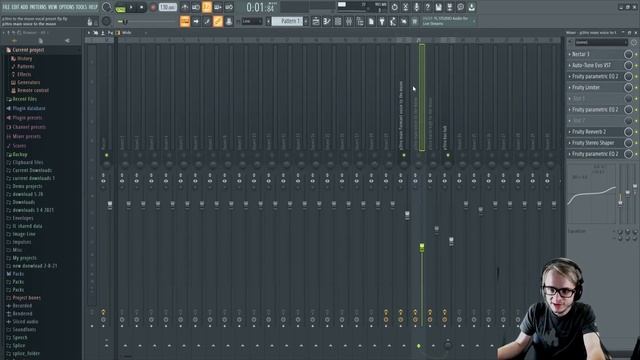Open the OPTIONS menu
Viewport: 640px width, 360px height.
tap(67, 7)
